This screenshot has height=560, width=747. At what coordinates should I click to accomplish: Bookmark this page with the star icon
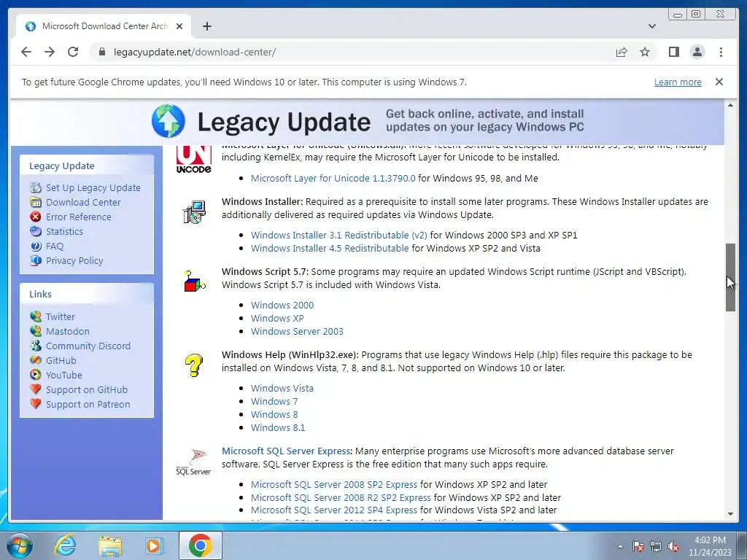coord(645,52)
